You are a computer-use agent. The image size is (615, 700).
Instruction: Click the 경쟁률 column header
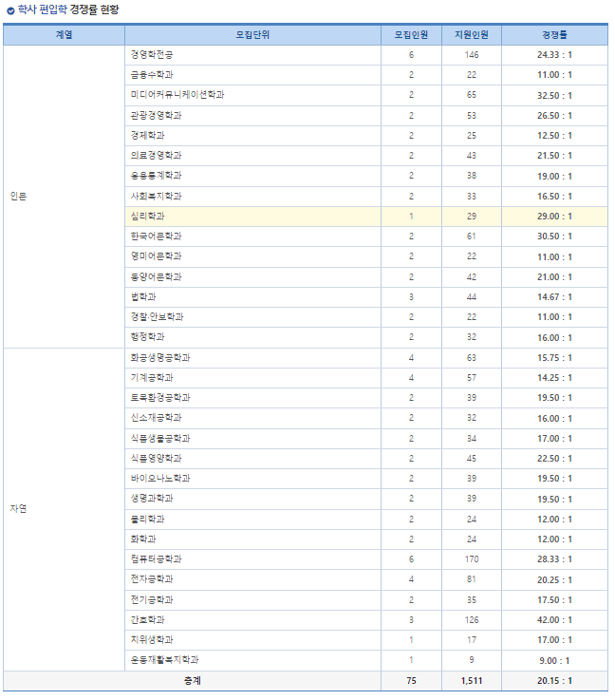554,34
